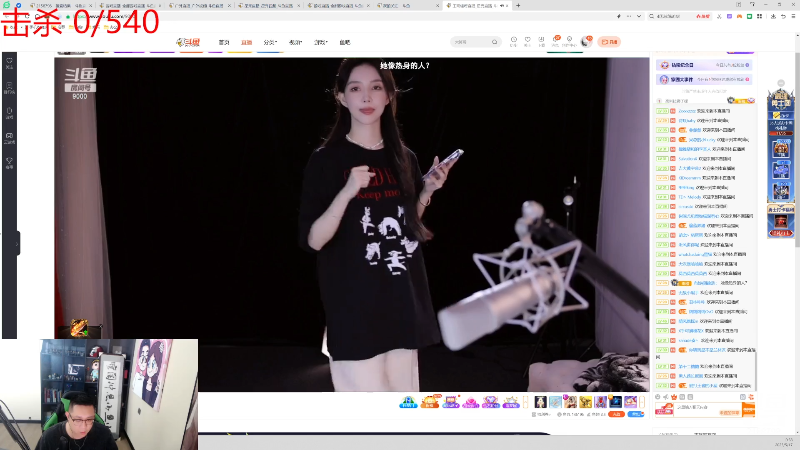800x450 pixels.
Task: Click the orange recharge button under the gifts
Action: tap(616, 414)
